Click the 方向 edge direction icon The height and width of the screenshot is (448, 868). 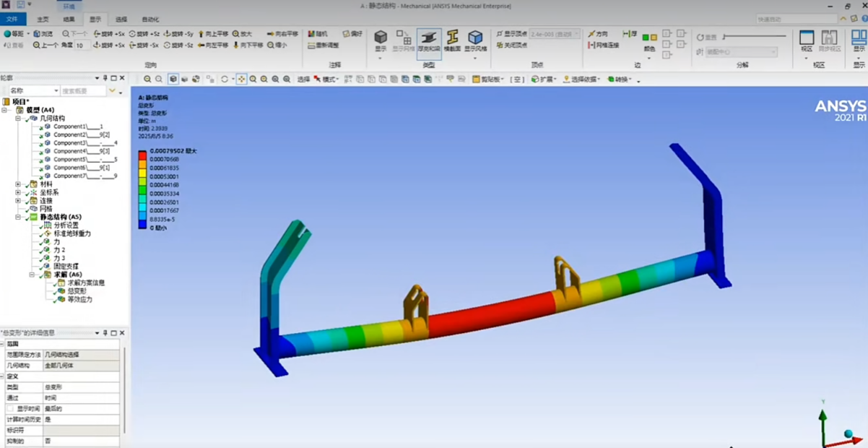tap(598, 34)
